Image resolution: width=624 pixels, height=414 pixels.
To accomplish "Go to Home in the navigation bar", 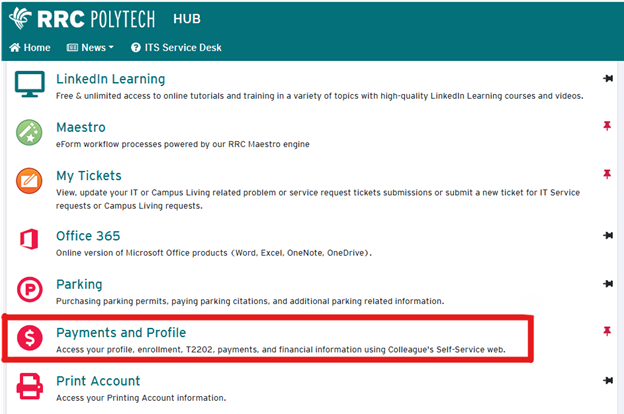I will pyautogui.click(x=30, y=47).
